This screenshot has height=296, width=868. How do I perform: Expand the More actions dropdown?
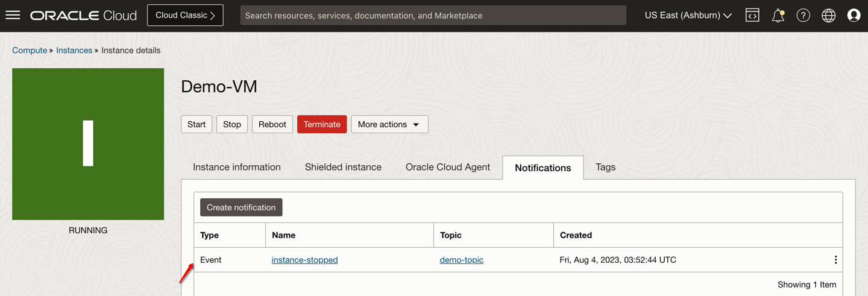389,124
